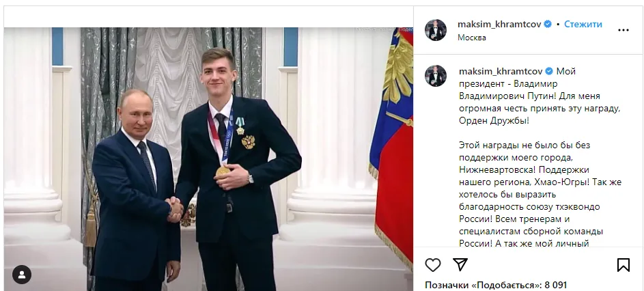View likes list showing 8 091
Image resolution: width=644 pixels, height=291 pixels.
click(496, 285)
